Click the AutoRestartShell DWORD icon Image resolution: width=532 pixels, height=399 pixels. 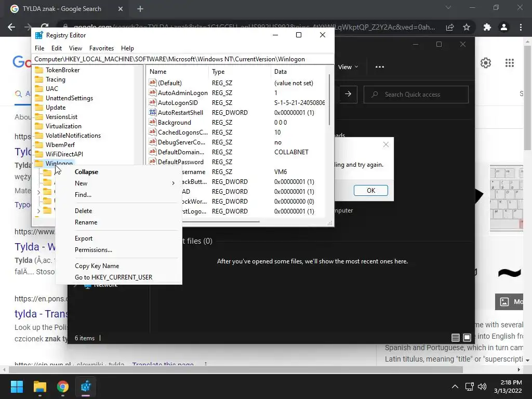153,112
